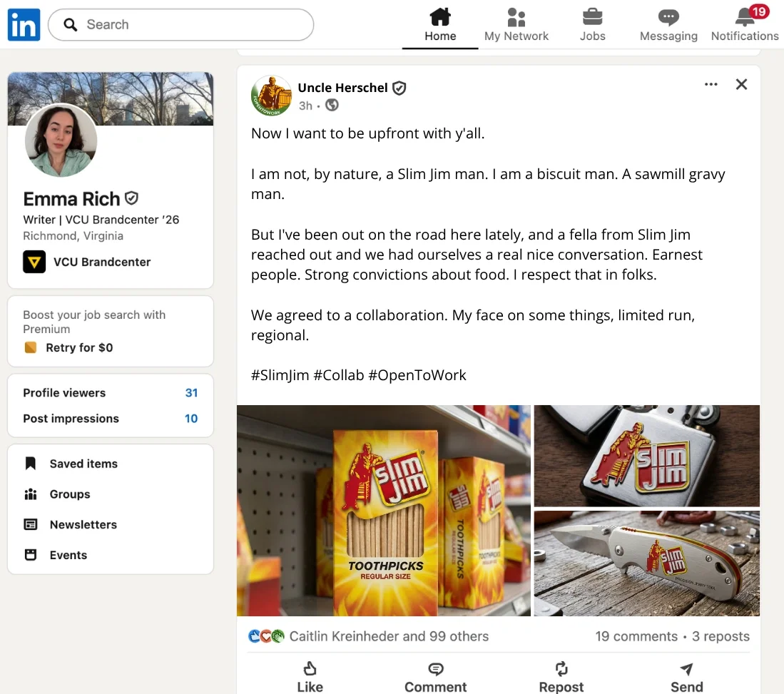Click the VCU Brandcenter logo icon
This screenshot has height=694, width=784.
(34, 262)
